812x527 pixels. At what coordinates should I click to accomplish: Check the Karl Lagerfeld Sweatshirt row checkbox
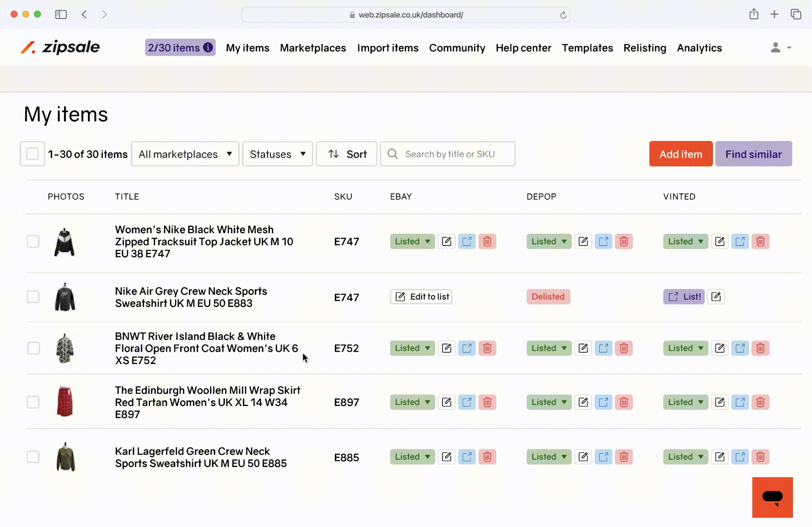(33, 457)
